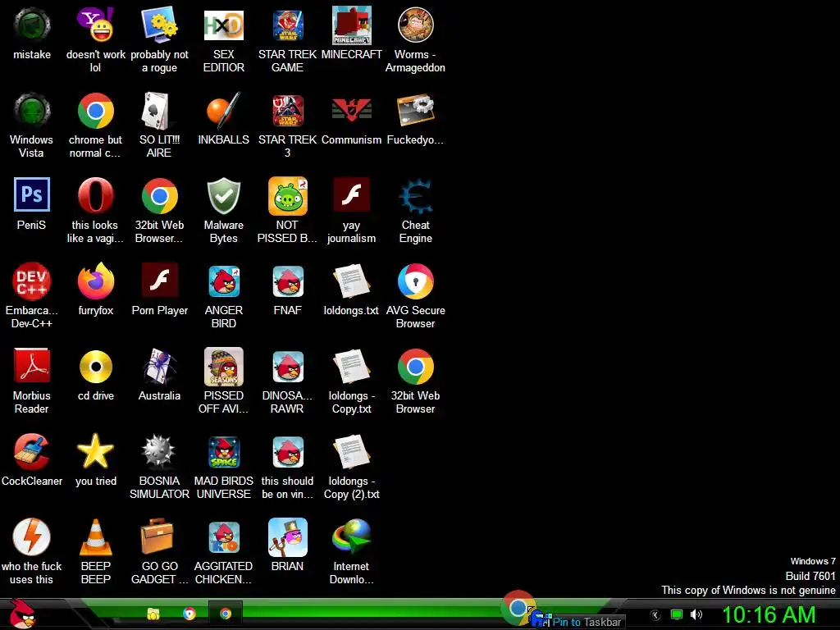Image resolution: width=840 pixels, height=630 pixels.
Task: Select the CockCleaner CCleaner icon
Action: click(32, 452)
